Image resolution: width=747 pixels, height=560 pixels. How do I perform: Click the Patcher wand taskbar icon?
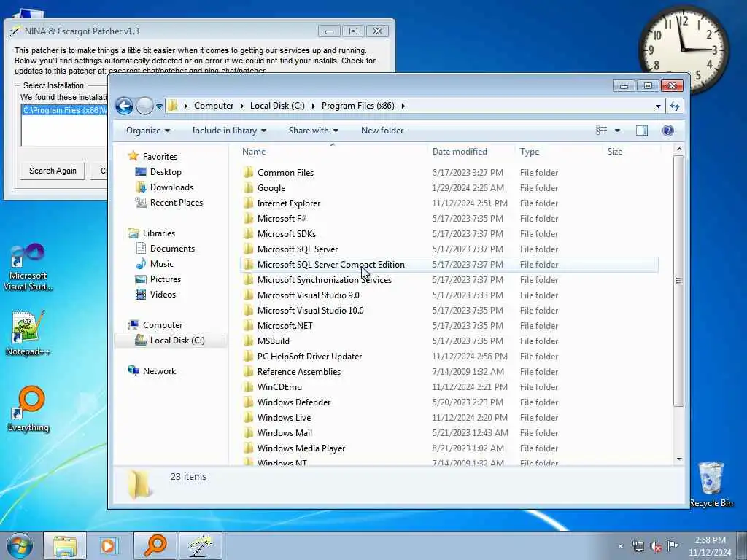coord(200,545)
